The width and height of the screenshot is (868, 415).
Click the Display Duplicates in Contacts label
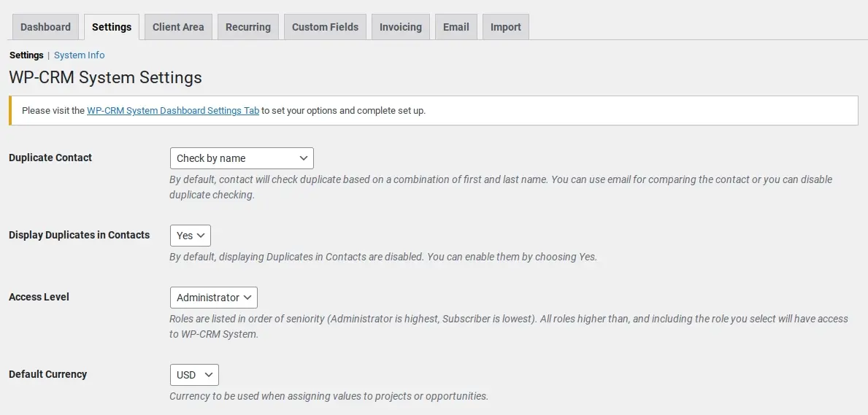pos(79,235)
